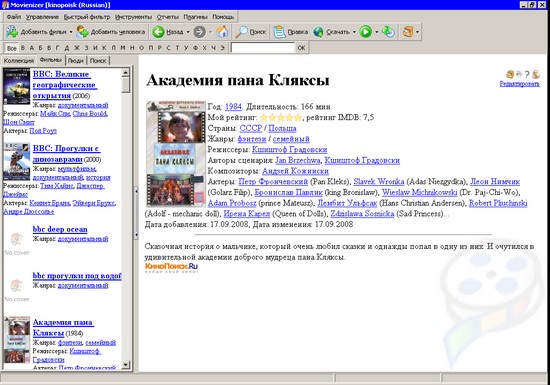This screenshot has width=550, height=385.
Task: Open the Плагины menu
Action: (x=195, y=16)
